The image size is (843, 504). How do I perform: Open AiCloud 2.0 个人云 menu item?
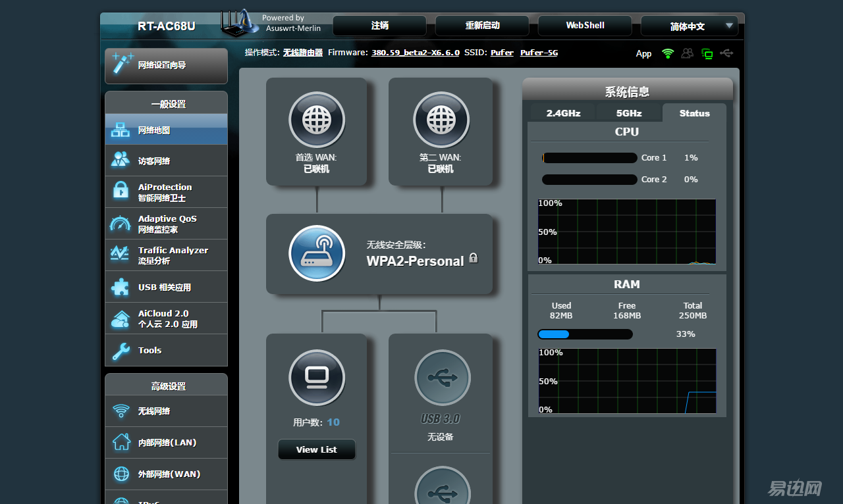[166, 318]
